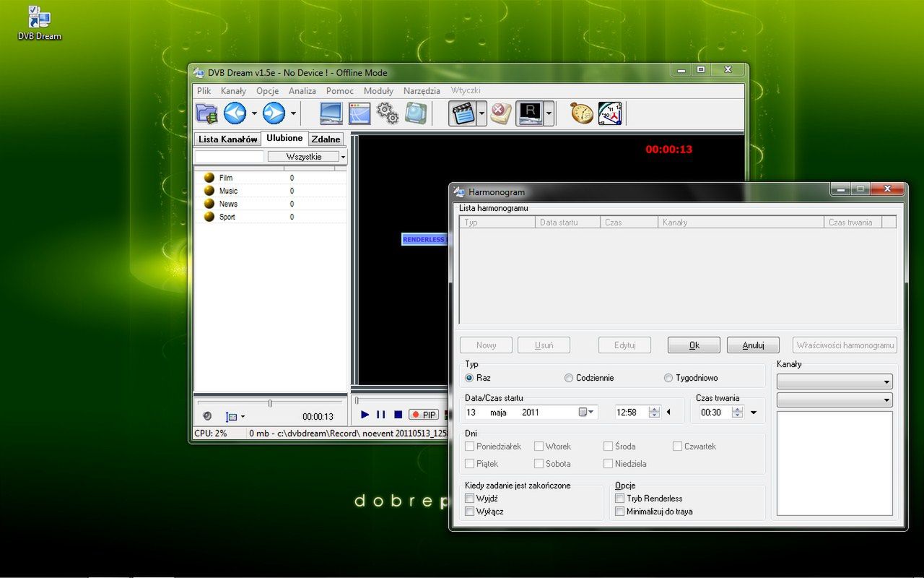Open the Renderless 'R' dropdown arrow
924x578 pixels.
[x=549, y=113]
